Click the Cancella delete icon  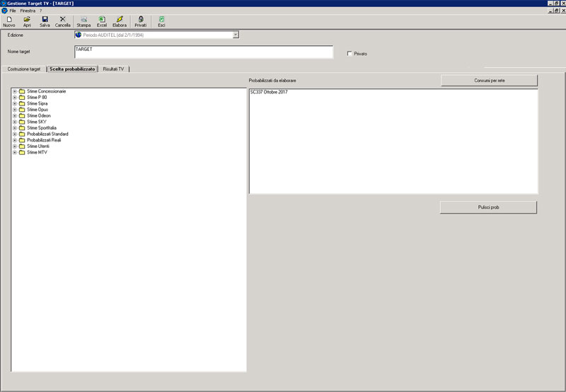point(63,21)
